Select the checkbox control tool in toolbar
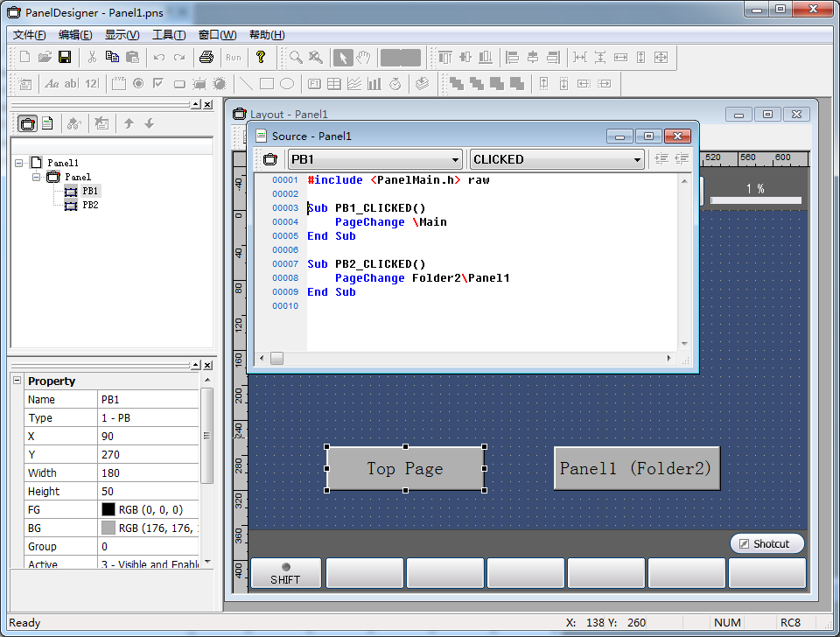 (158, 84)
